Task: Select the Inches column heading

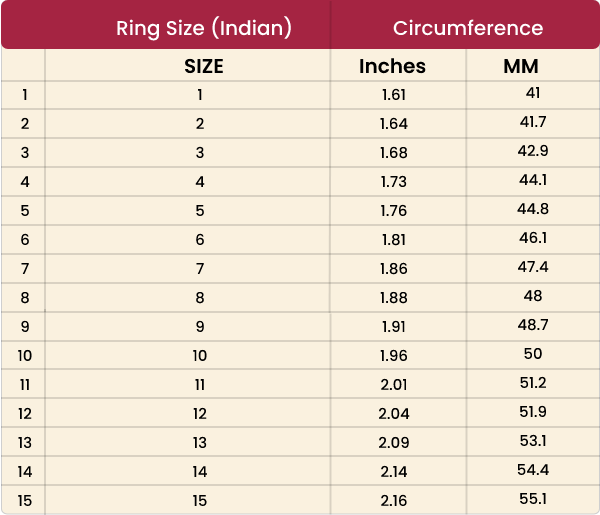Action: pyautogui.click(x=392, y=66)
